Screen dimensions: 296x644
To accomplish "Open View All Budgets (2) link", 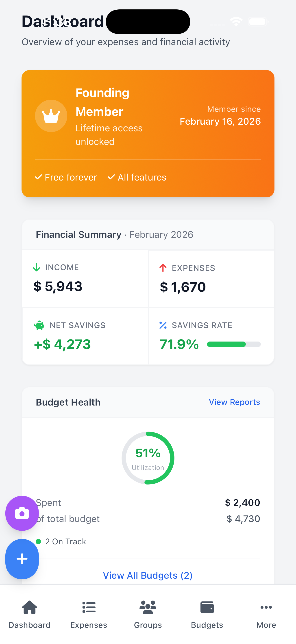I will click(148, 575).
